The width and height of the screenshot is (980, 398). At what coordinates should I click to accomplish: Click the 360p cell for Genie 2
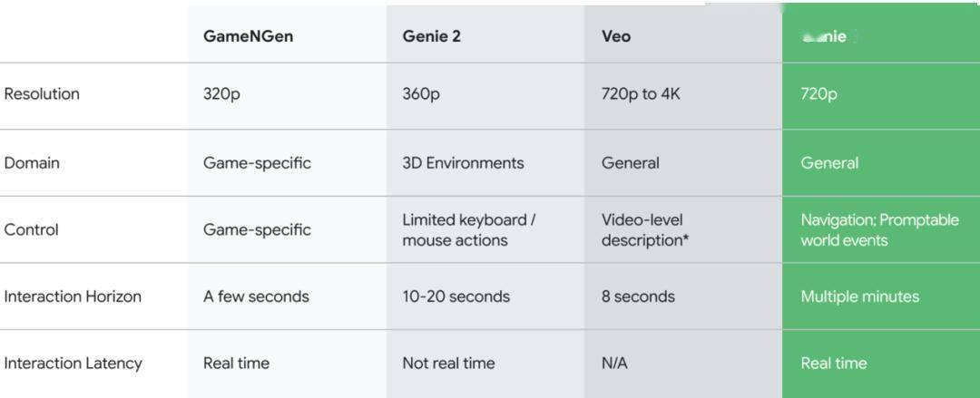[421, 94]
